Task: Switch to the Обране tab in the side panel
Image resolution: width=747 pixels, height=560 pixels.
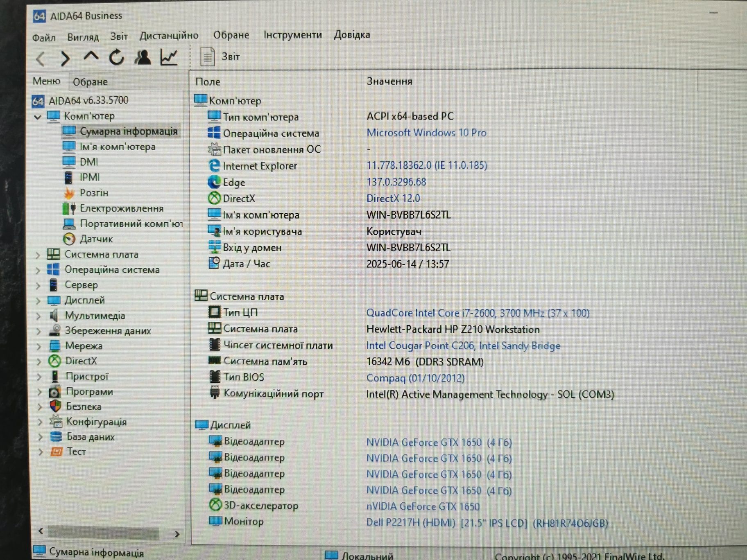Action: (90, 82)
